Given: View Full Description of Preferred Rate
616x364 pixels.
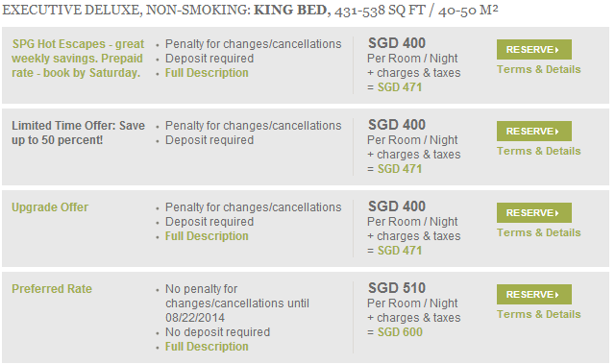Looking at the screenshot, I should 207,347.
